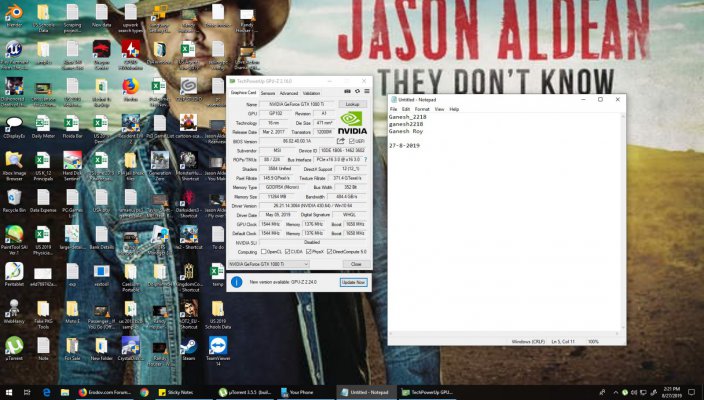Switch to the Sensors tab

(268, 93)
